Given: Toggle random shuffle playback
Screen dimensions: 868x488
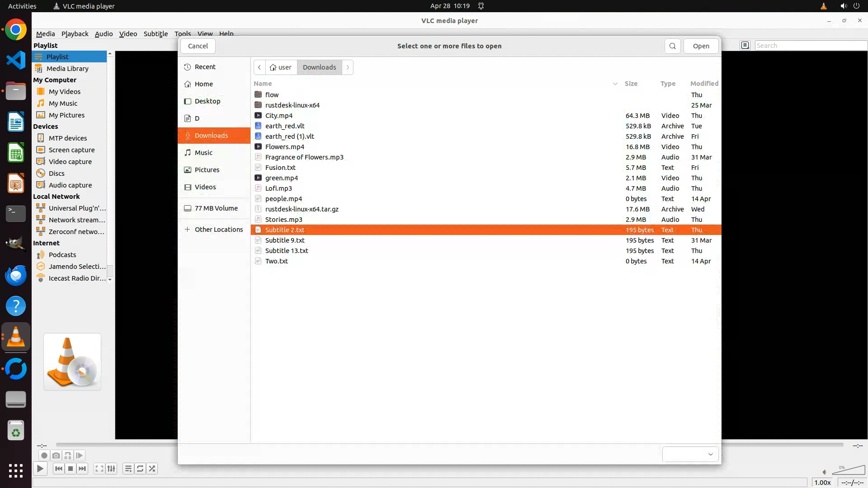Looking at the screenshot, I should point(152,469).
